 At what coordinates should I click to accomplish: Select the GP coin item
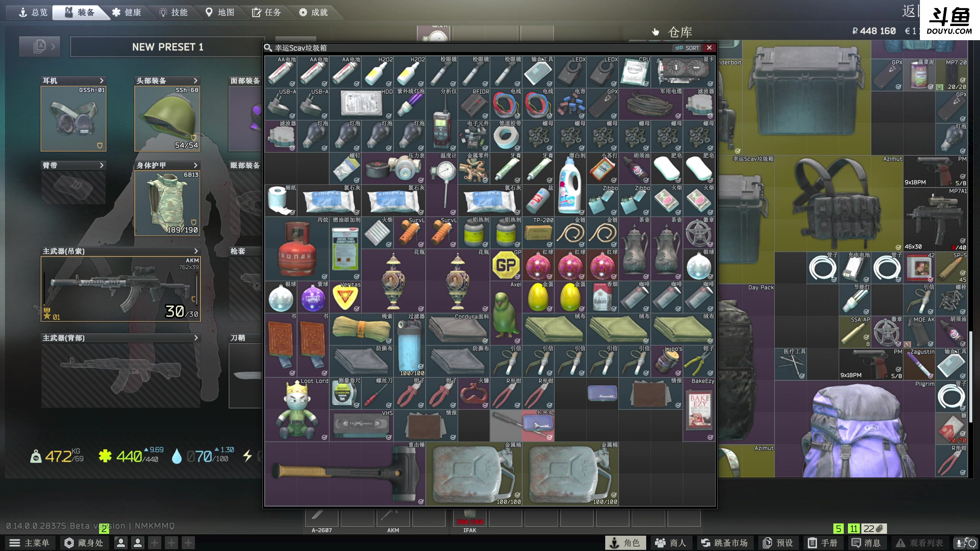point(506,265)
